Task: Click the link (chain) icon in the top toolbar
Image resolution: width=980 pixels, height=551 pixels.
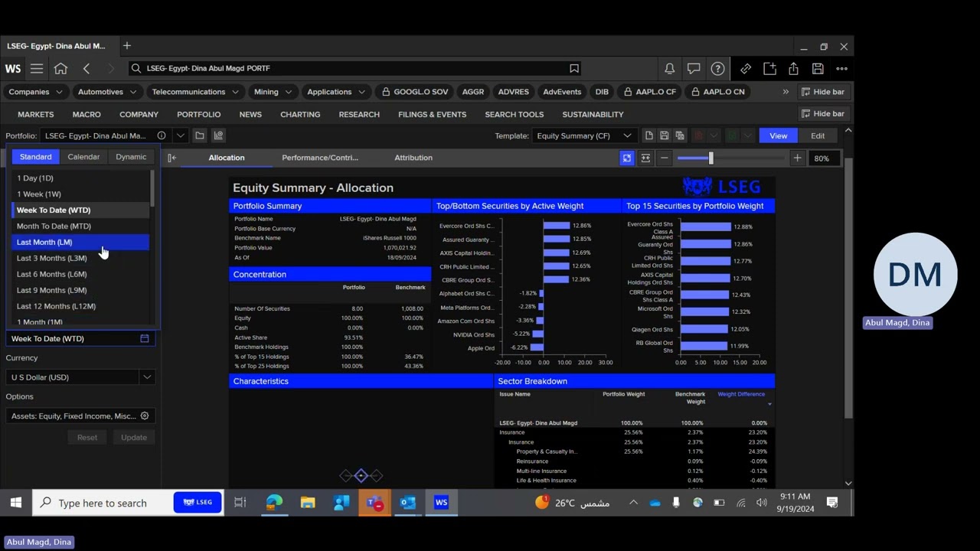Action: [746, 69]
